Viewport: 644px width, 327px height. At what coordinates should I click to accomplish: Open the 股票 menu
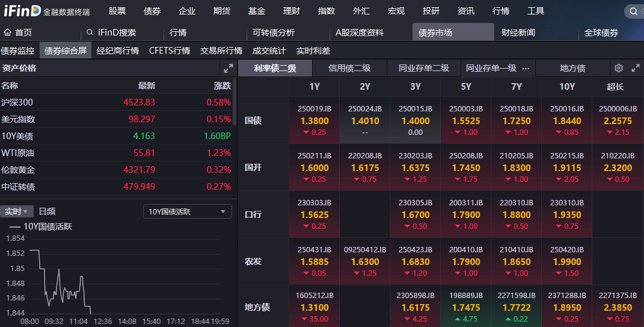tap(117, 11)
